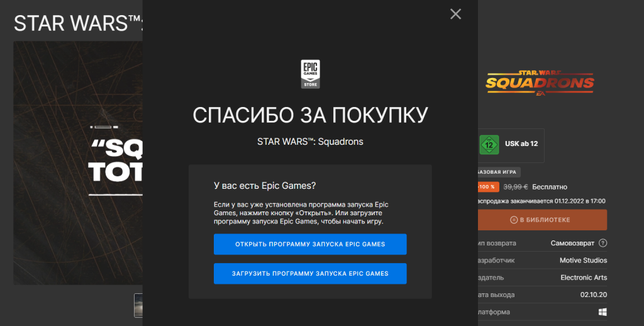Click Загрузить программу запуска Epic Games
Image resolution: width=644 pixels, height=326 pixels.
[310, 273]
